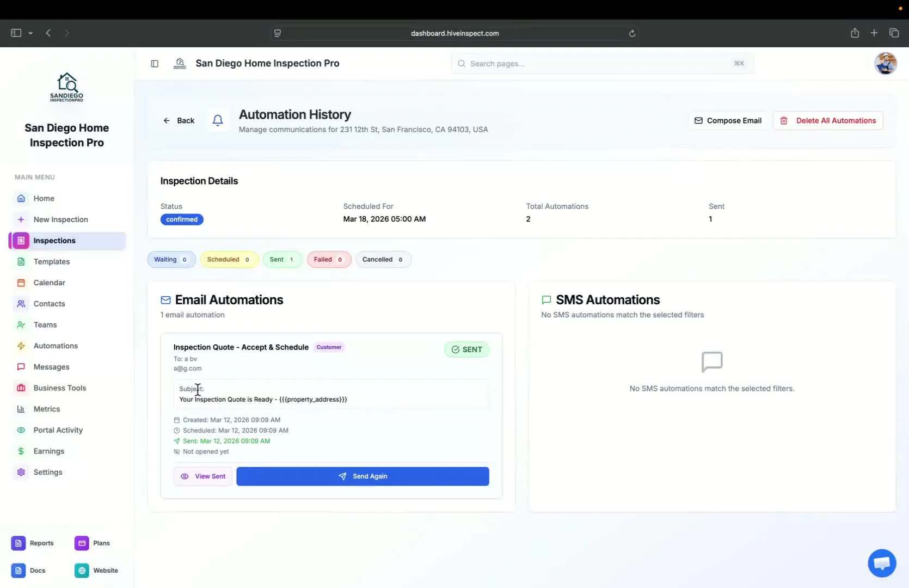Click the Messages chat icon in sidebar
This screenshot has width=909, height=588.
21,366
